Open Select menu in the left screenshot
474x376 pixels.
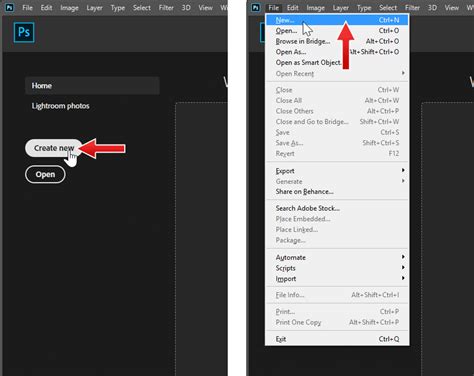[142, 7]
